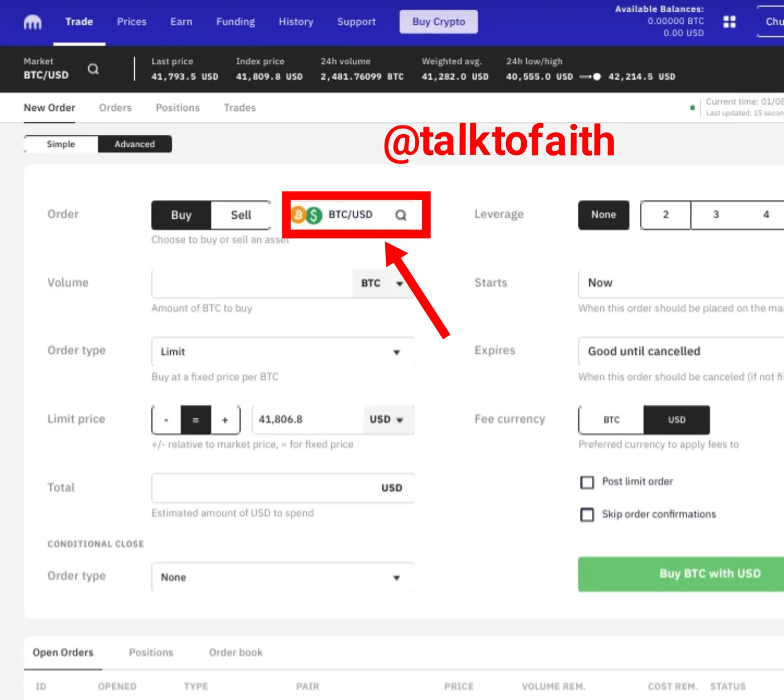The width and height of the screenshot is (784, 700).
Task: Set leverage to 4
Action: point(766,215)
